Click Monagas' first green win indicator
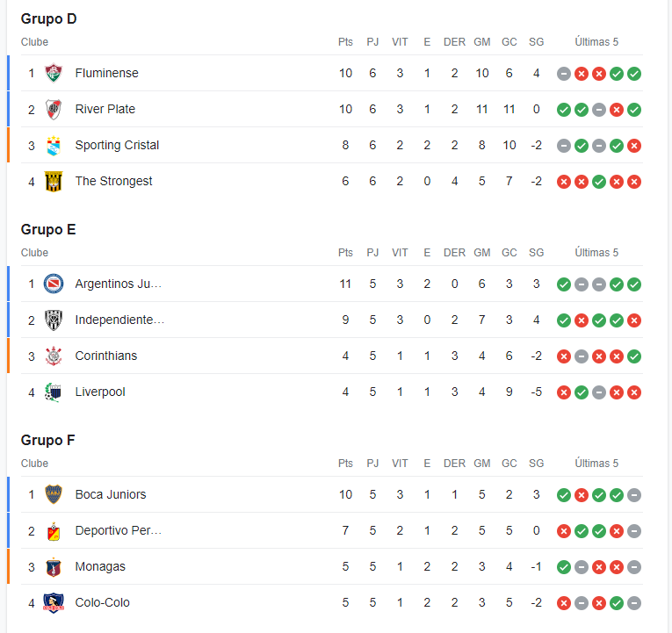Image resolution: width=672 pixels, height=633 pixels. [x=564, y=567]
